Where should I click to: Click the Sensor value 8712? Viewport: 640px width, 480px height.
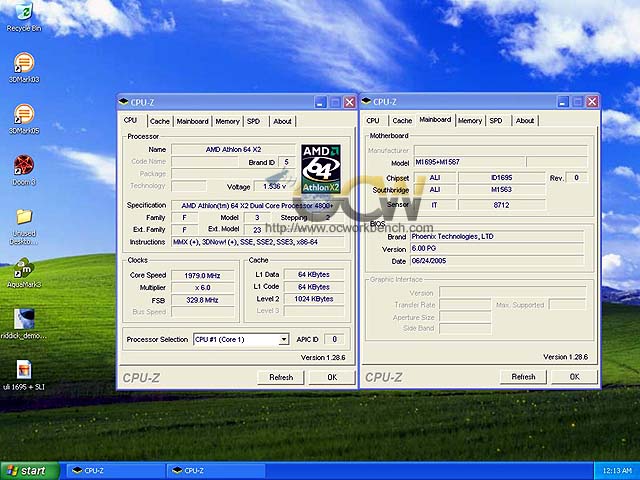[x=502, y=205]
